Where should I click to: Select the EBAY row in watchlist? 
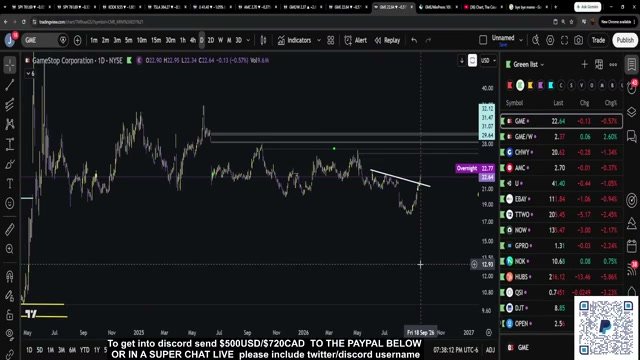pos(562,199)
